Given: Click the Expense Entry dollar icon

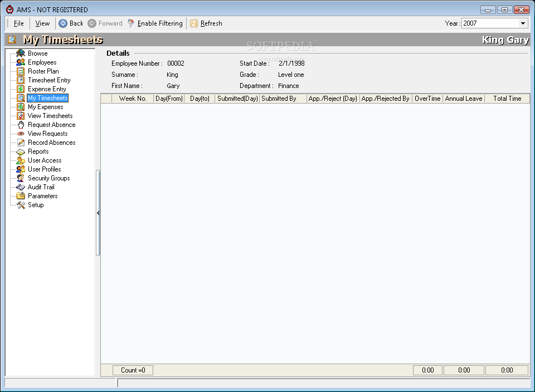Looking at the screenshot, I should (21, 89).
